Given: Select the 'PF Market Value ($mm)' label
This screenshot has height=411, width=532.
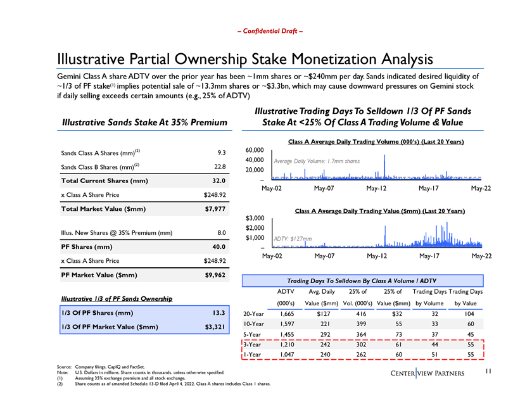Looking at the screenshot, I should click(x=99, y=275).
